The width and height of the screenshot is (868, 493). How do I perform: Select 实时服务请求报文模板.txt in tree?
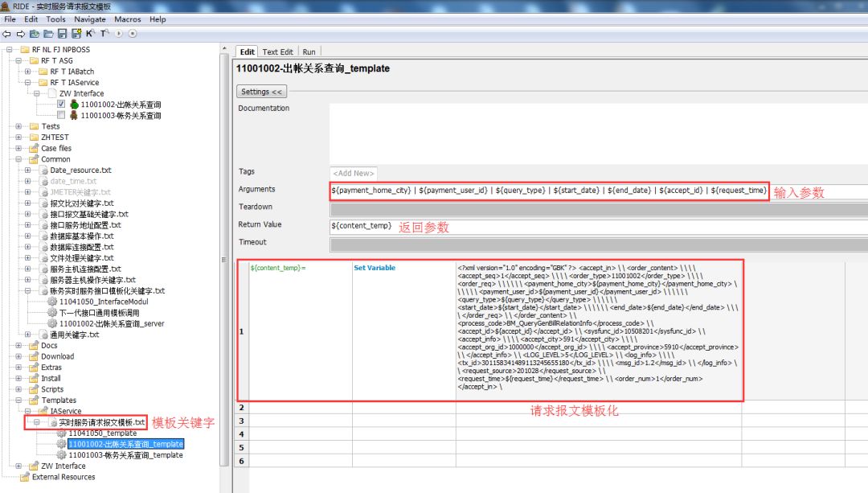[101, 422]
